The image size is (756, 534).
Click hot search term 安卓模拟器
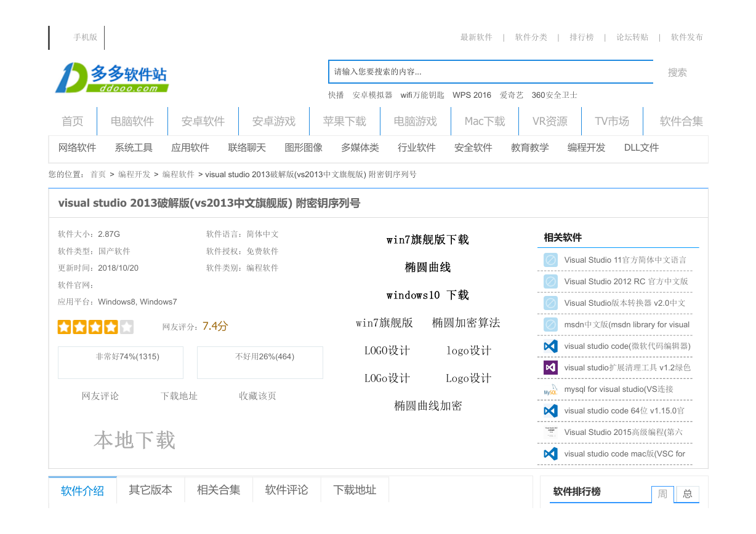(372, 95)
